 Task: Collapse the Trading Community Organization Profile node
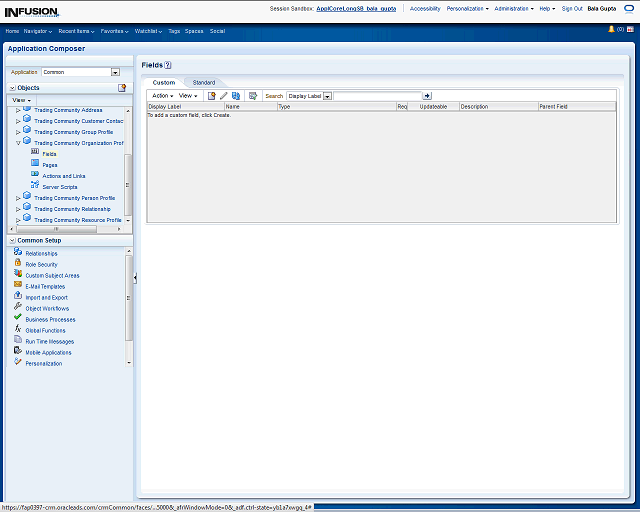18,143
